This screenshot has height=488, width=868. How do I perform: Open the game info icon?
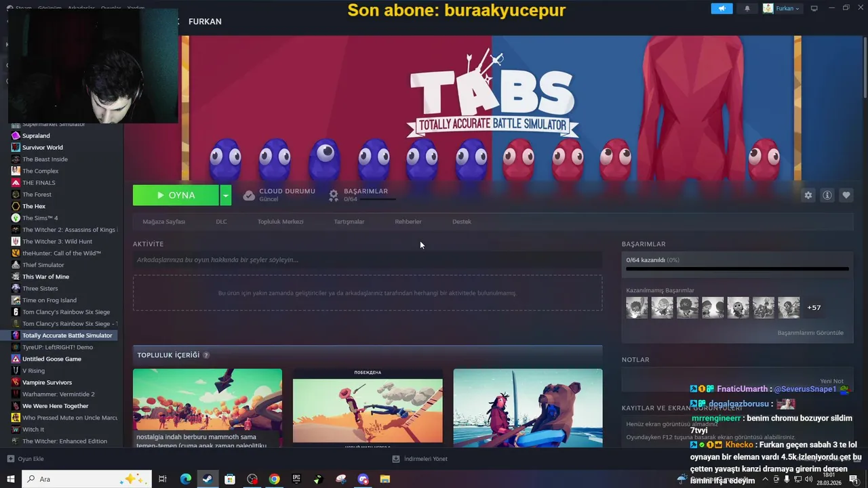click(827, 195)
